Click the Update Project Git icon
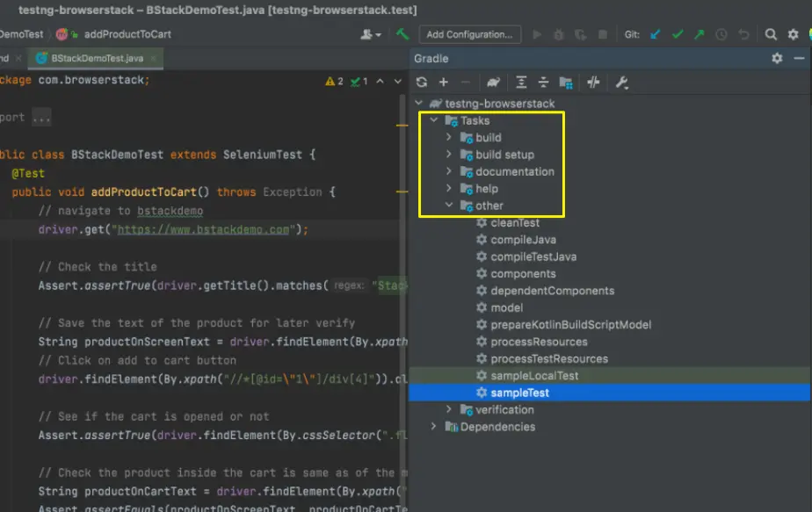 [653, 34]
